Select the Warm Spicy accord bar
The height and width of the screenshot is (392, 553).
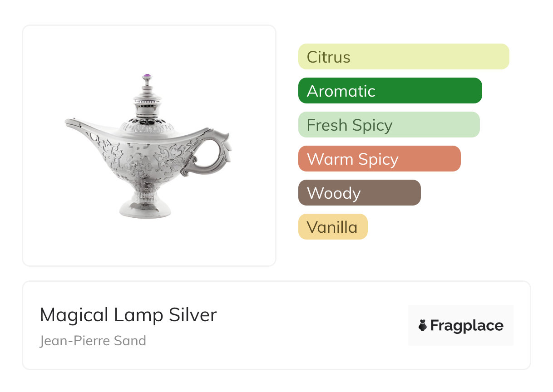(x=379, y=159)
